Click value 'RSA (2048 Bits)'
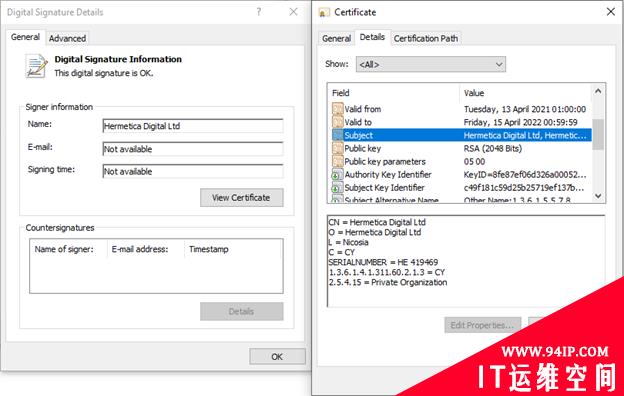Viewport: 624px width, 396px height. click(493, 148)
